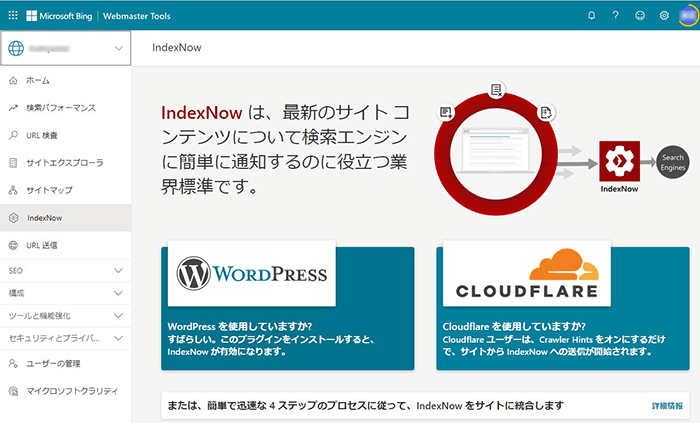Open 検索パフォーマンス page
This screenshot has height=423, width=700.
pos(66,108)
